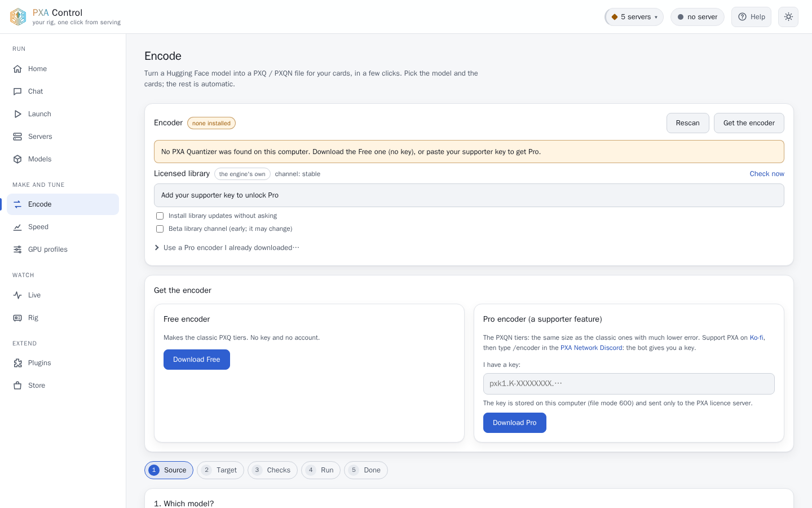The width and height of the screenshot is (812, 508).
Task: Open the Run step tab
Action: [321, 470]
